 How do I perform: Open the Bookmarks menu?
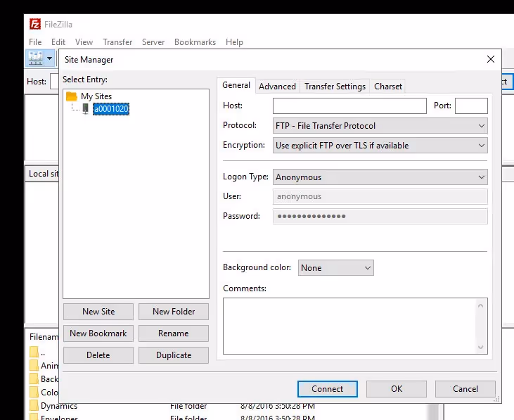click(x=195, y=42)
